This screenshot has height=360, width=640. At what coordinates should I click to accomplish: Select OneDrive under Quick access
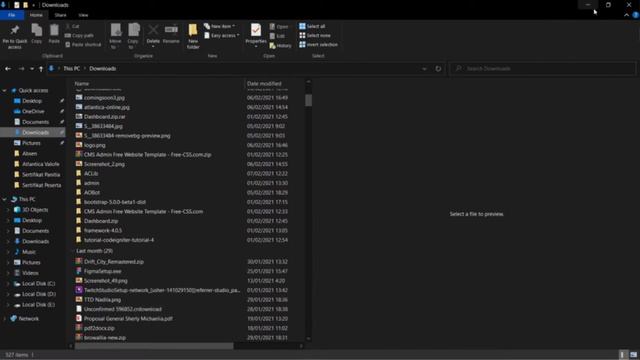pos(33,111)
